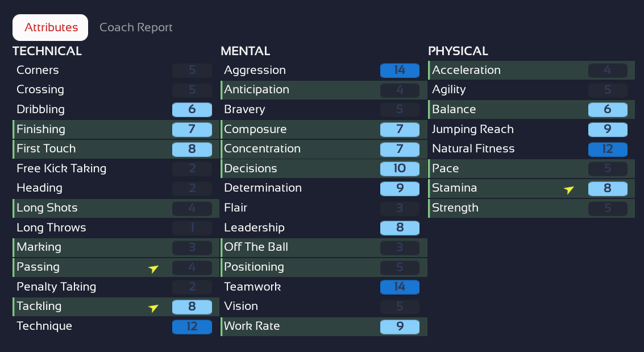This screenshot has height=352, width=644.
Task: Select the Attributes tab
Action: (51, 27)
